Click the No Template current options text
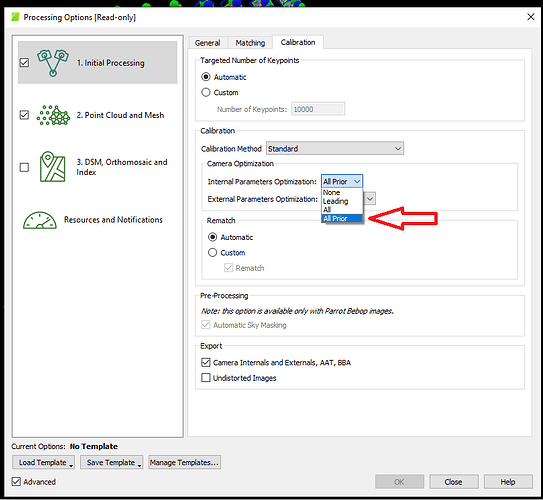Viewport: 543px width, 500px height. tap(94, 446)
